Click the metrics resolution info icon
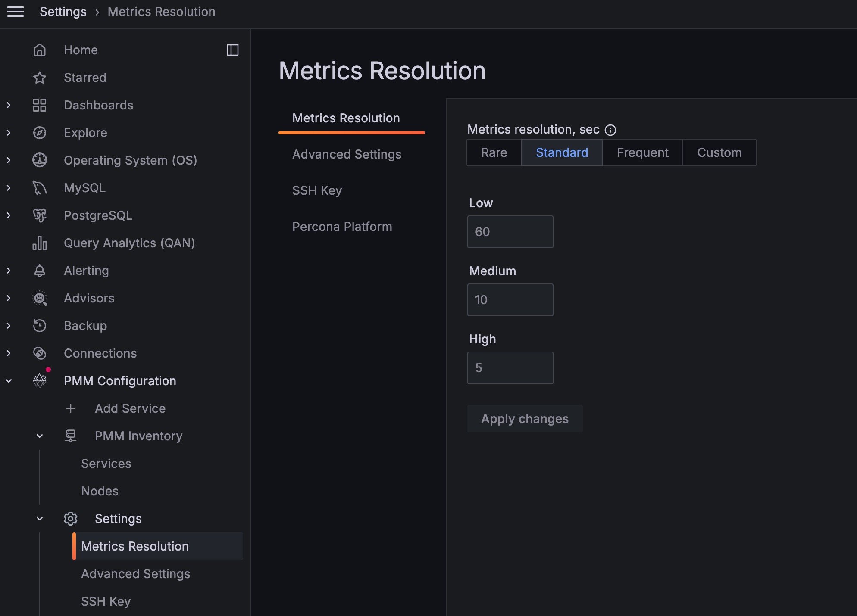The image size is (857, 616). (x=610, y=130)
